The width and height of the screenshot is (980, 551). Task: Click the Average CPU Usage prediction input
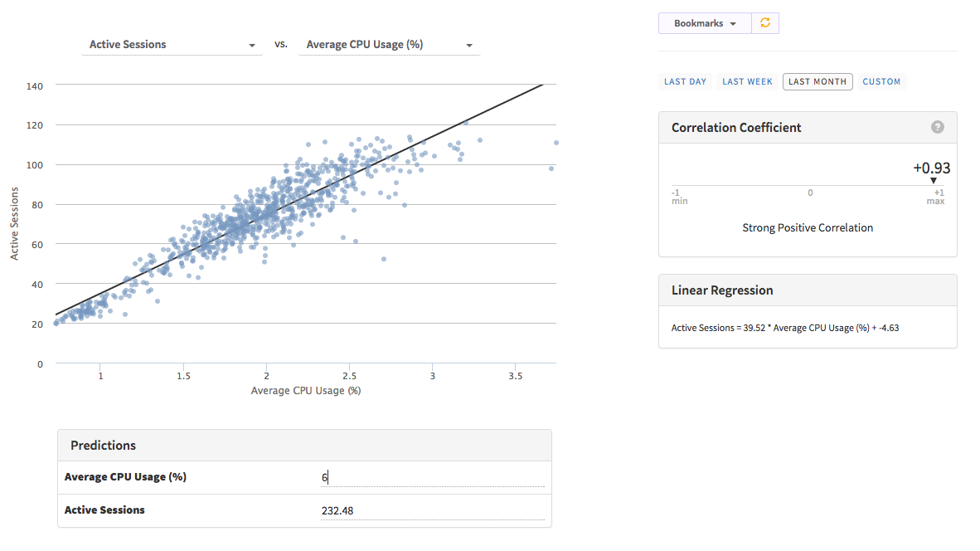[x=432, y=477]
